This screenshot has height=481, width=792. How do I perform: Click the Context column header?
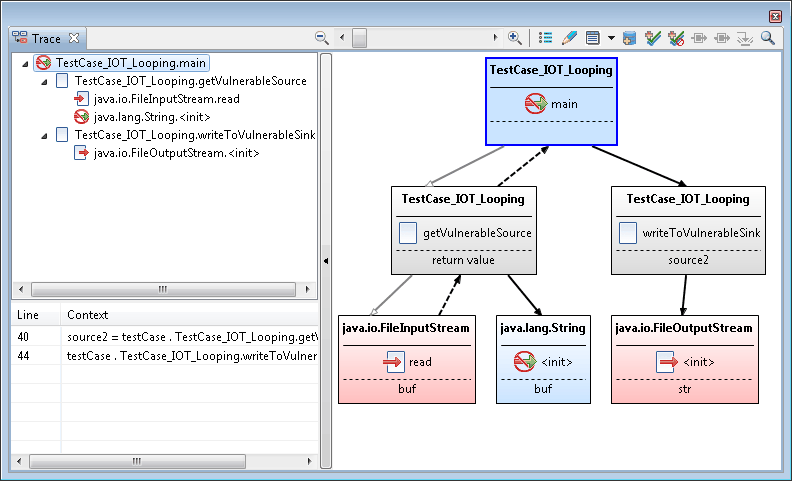[x=190, y=315]
